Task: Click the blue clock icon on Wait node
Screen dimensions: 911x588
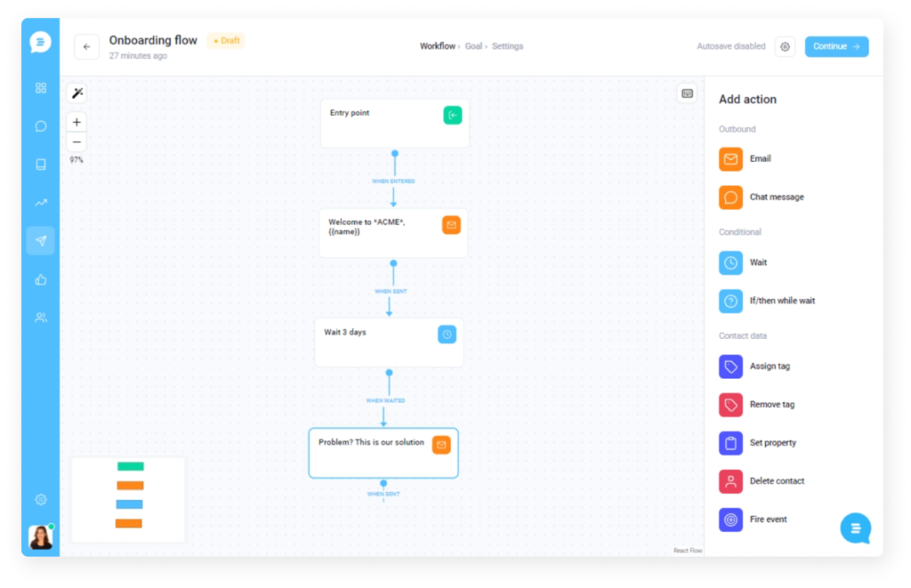Action: tap(447, 334)
